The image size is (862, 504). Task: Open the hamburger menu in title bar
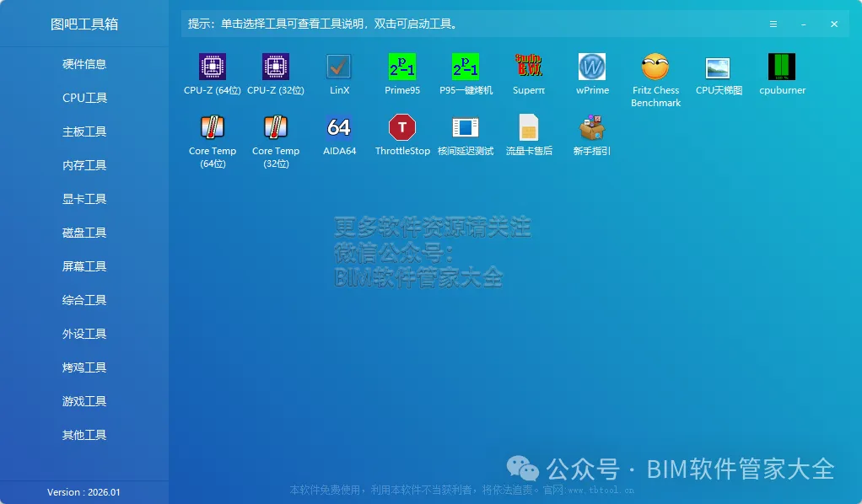coord(773,24)
